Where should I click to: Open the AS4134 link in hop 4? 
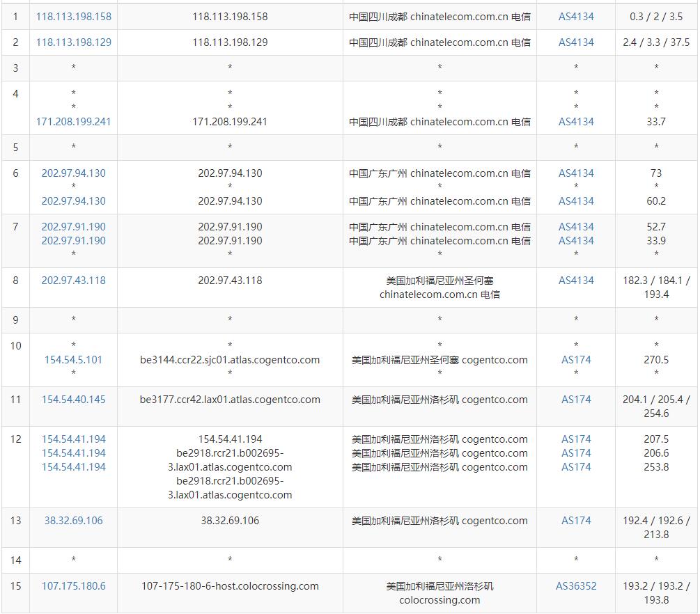576,122
